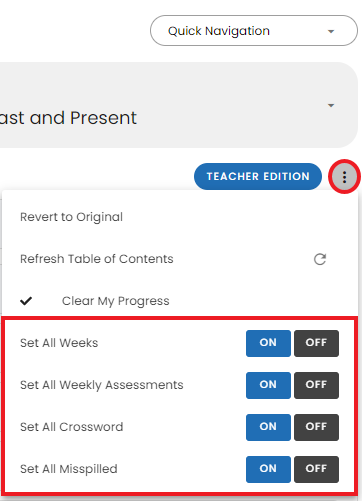Turn Set All Misspilled OFF
The image size is (362, 501).
316,469
